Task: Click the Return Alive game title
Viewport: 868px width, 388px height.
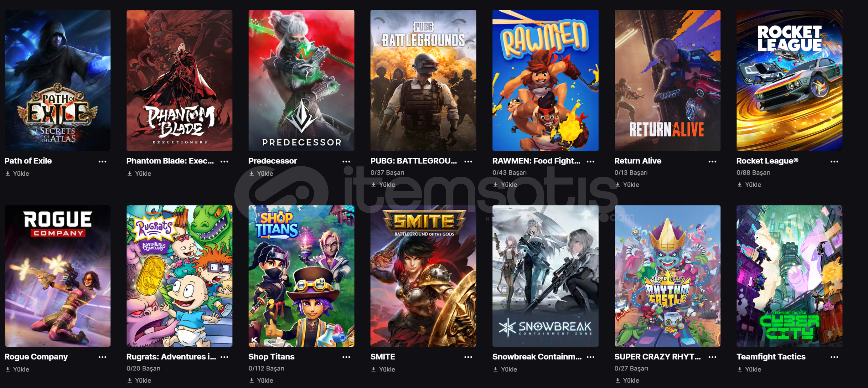Action: [638, 161]
